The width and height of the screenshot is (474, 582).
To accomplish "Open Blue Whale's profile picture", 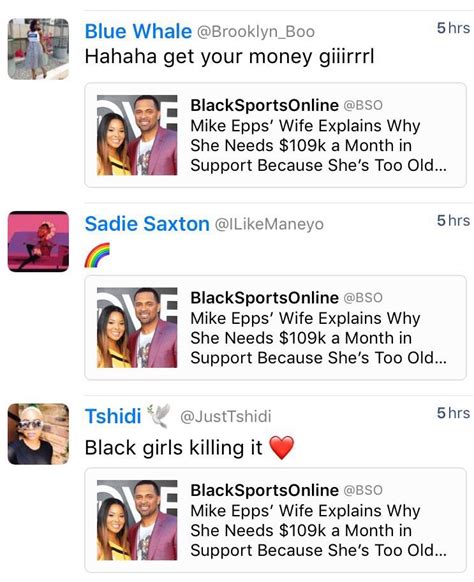I will click(38, 49).
